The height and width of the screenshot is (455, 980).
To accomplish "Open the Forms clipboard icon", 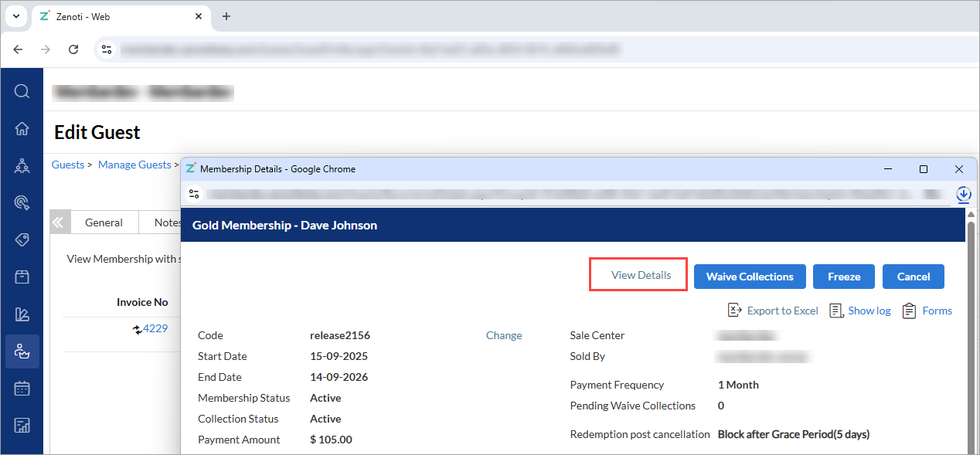I will click(910, 311).
